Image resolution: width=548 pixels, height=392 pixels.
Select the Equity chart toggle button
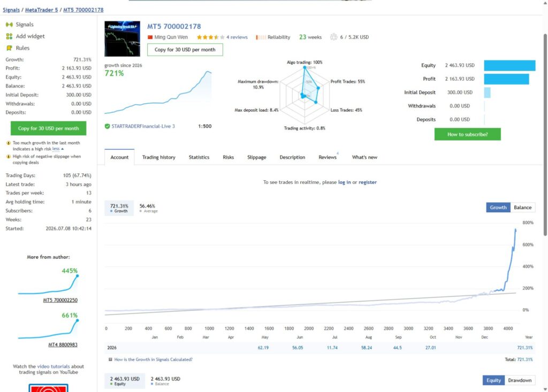coord(493,380)
